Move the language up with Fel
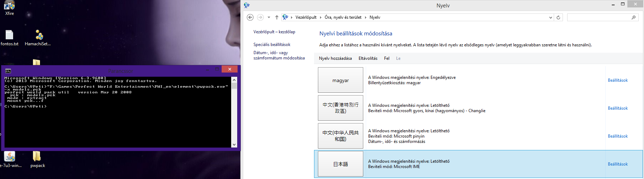 point(387,58)
